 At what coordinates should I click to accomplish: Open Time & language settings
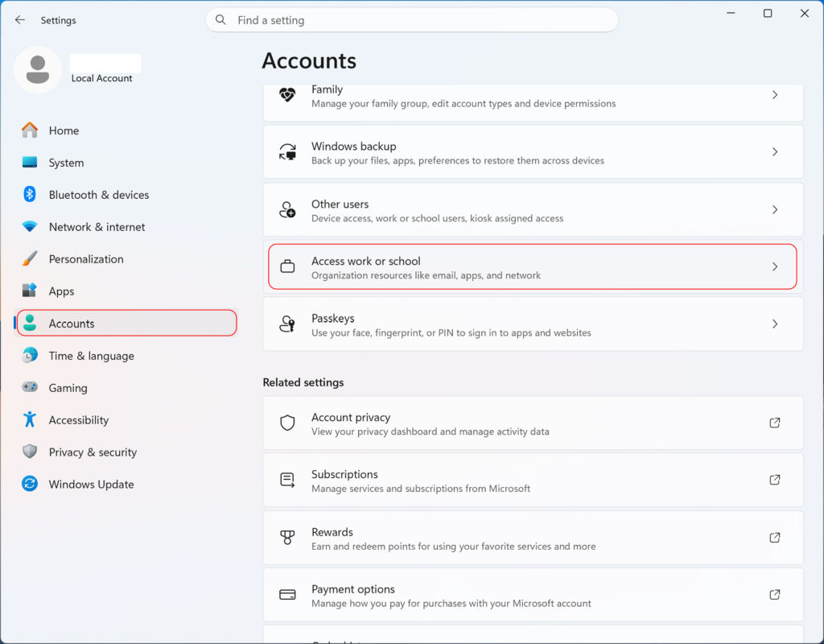(x=126, y=355)
